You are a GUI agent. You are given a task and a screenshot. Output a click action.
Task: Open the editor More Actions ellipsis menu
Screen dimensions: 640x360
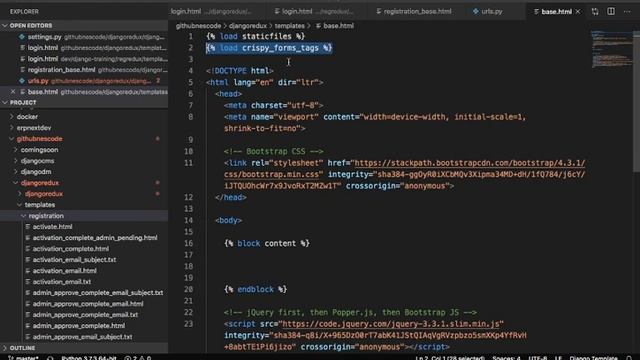[627, 11]
